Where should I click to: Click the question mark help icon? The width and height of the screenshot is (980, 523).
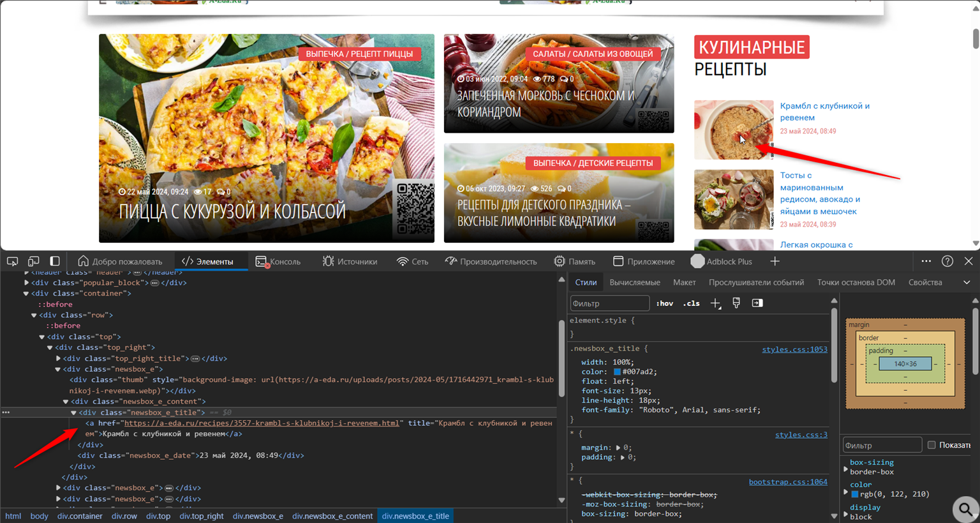(x=947, y=261)
